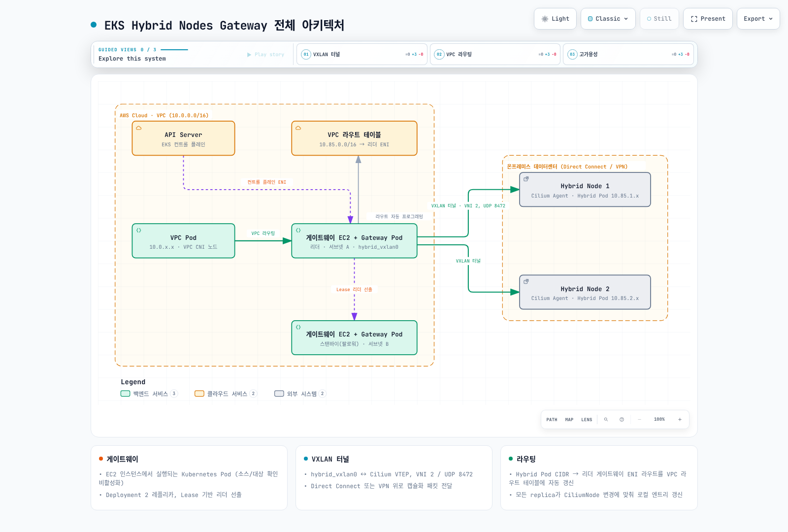The width and height of the screenshot is (788, 532).
Task: Switch theme using the Light button
Action: click(x=555, y=19)
